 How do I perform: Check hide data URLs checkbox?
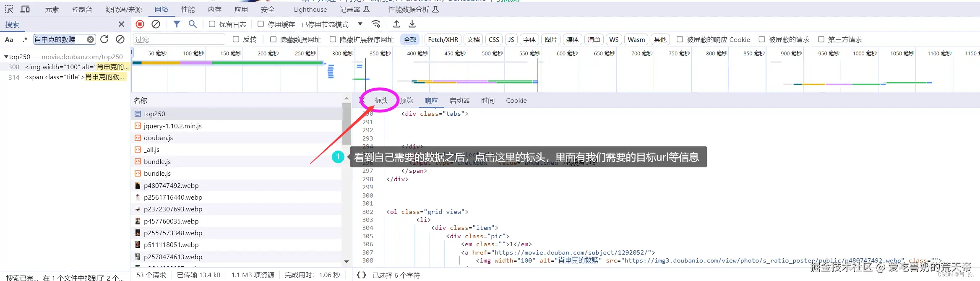pos(273,39)
